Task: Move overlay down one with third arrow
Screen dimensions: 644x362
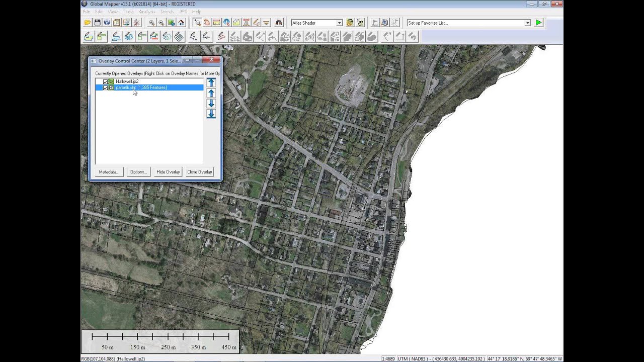Action: (211, 104)
